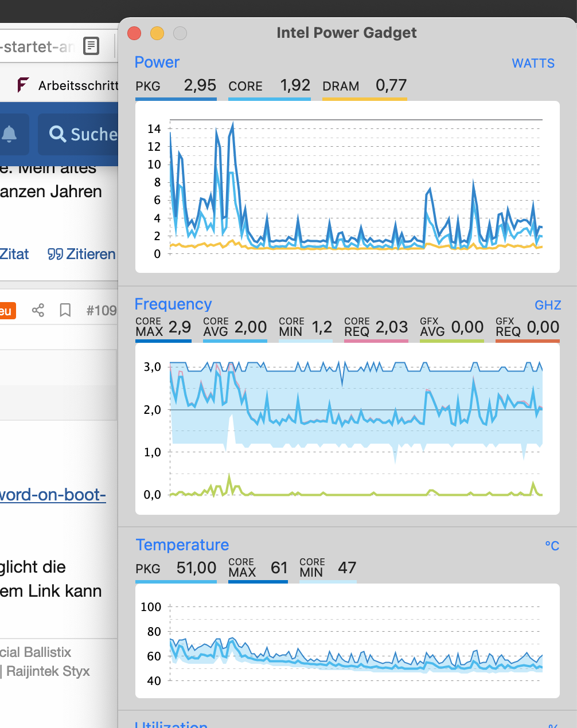Click the green GFX AVG legend bar
Screen dimensions: 577x728
point(452,341)
